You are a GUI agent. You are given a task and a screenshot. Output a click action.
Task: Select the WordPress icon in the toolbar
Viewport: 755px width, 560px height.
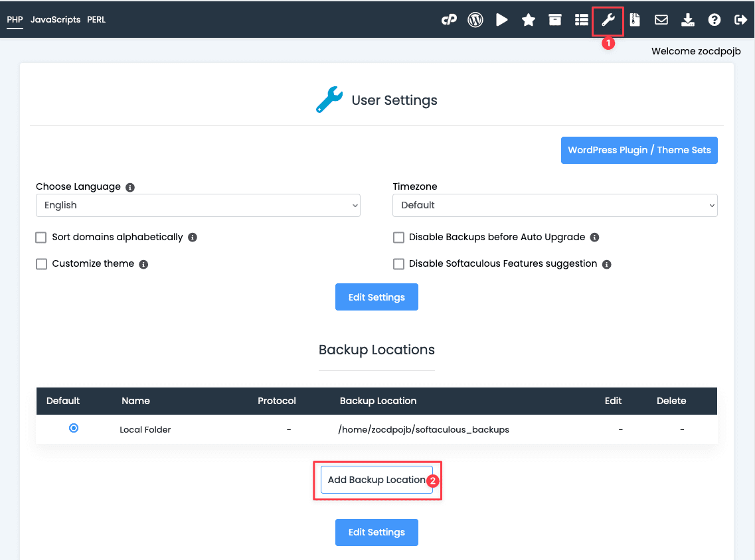[475, 19]
